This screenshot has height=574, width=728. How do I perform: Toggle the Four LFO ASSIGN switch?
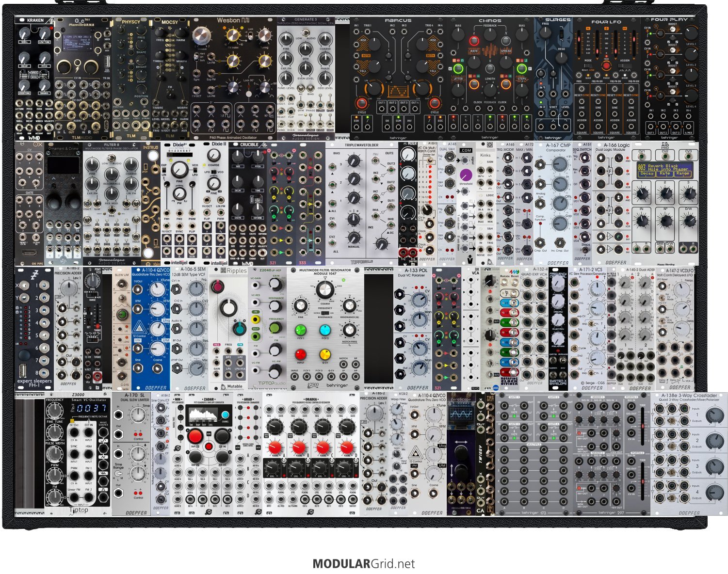click(625, 66)
